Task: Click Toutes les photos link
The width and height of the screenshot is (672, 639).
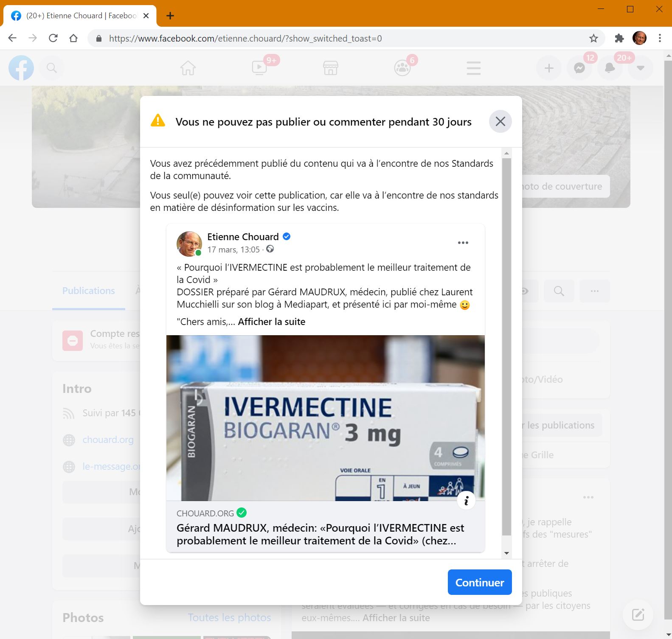Action: click(229, 617)
